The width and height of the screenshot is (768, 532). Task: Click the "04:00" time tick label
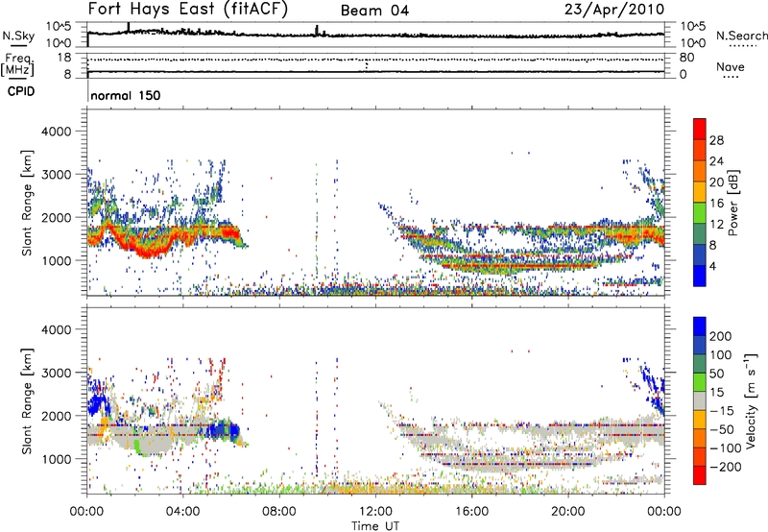[x=182, y=512]
